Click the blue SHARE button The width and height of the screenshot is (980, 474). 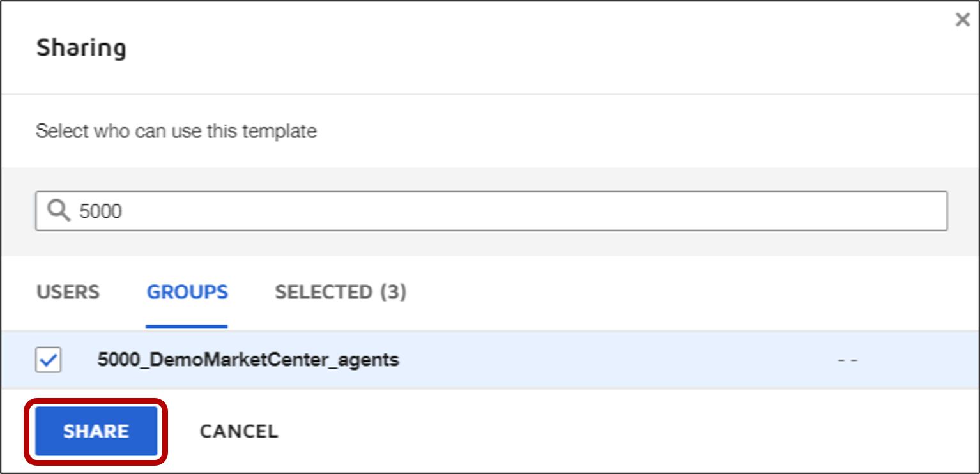pyautogui.click(x=96, y=431)
